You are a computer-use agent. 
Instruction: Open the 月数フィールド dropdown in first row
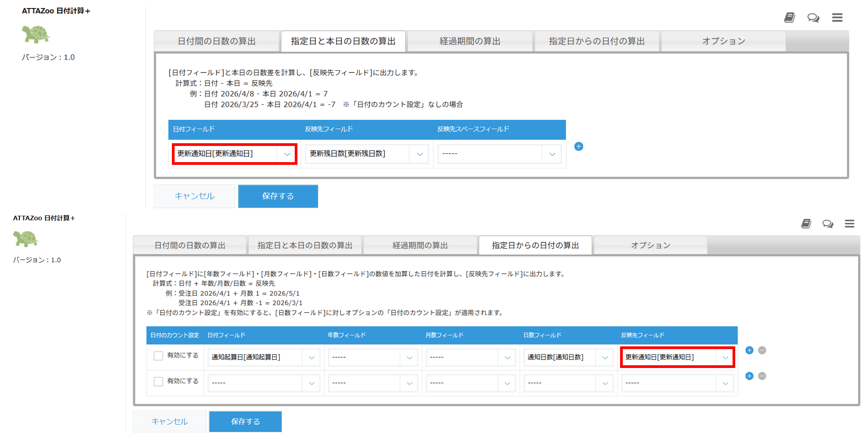(471, 357)
